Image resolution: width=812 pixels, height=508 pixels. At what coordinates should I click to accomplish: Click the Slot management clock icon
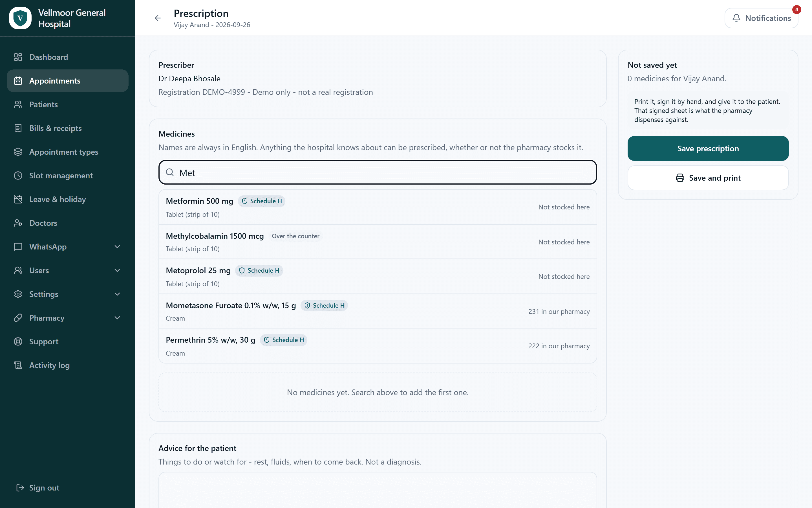point(18,176)
